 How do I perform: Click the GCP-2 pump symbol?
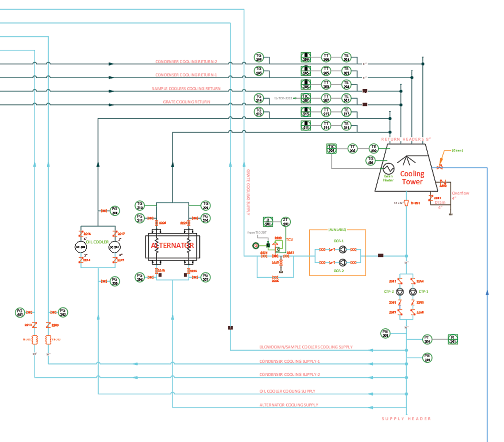(x=342, y=262)
